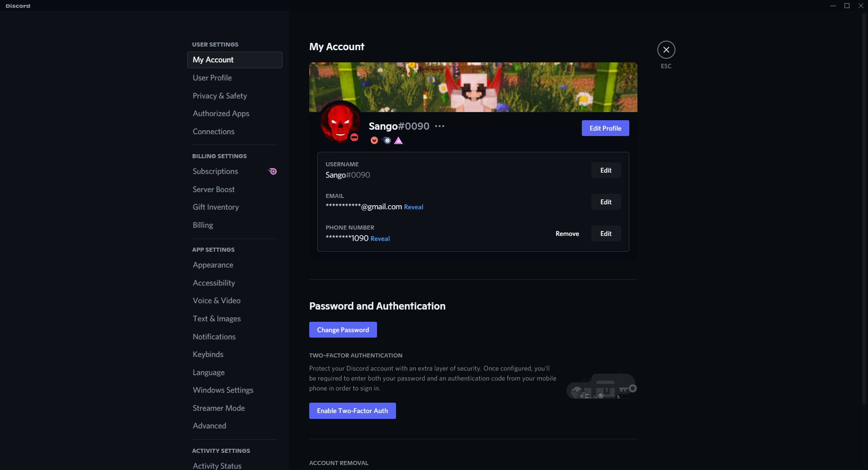Screen dimensions: 868x470
Task: Click the Do Not Disturb status indicator on avatar
Action: pos(354,137)
